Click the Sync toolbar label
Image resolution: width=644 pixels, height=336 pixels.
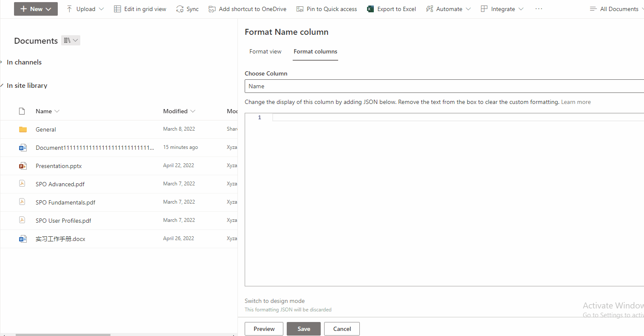192,9
